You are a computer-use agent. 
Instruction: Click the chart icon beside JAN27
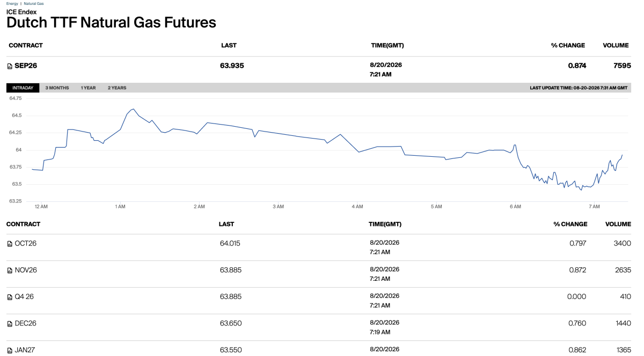pos(10,351)
